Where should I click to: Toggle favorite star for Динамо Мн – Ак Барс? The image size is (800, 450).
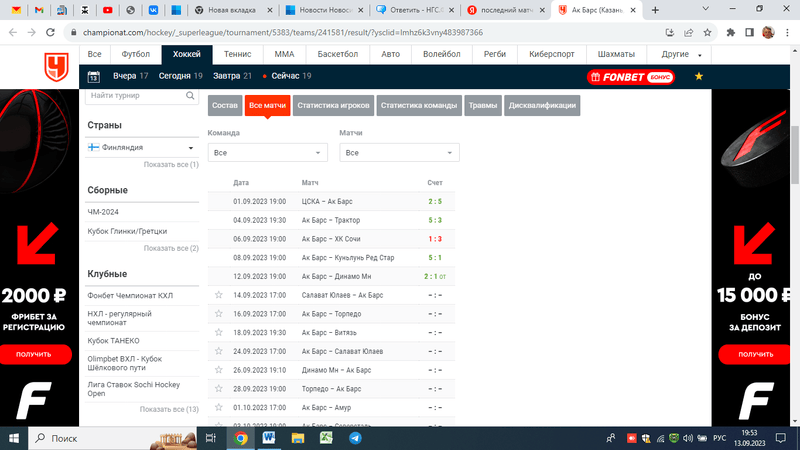218,368
